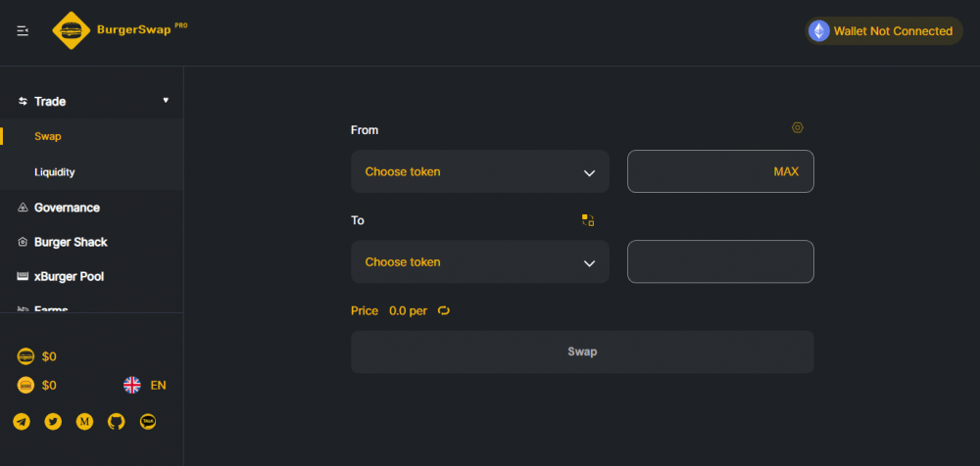The width and height of the screenshot is (980, 466).
Task: Open xBurger Pool section
Action: 69,276
